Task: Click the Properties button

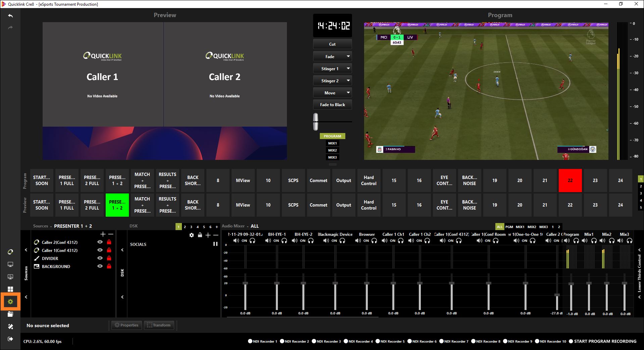Action: pos(126,325)
